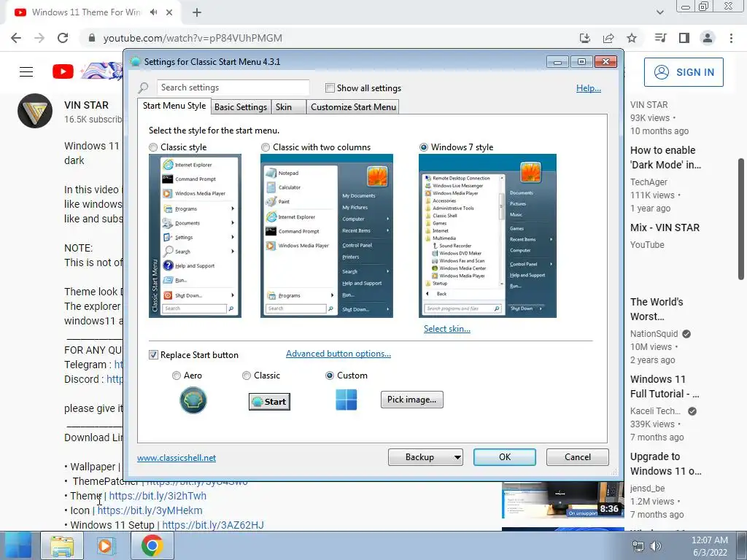
Task: Select Classic with two columns radio button
Action: point(266,147)
